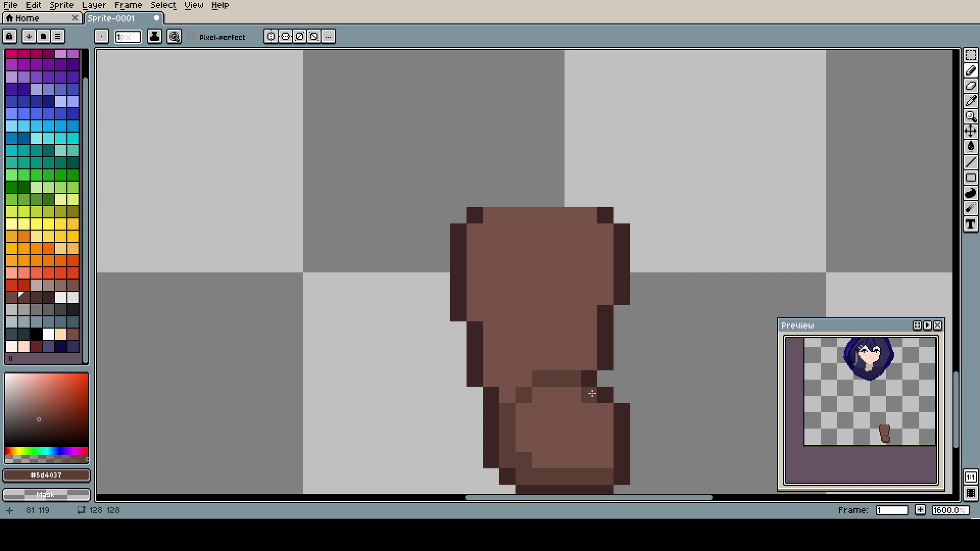Select the Zoom magnifier tool
This screenshot has height=551, width=980.
pos(970,116)
